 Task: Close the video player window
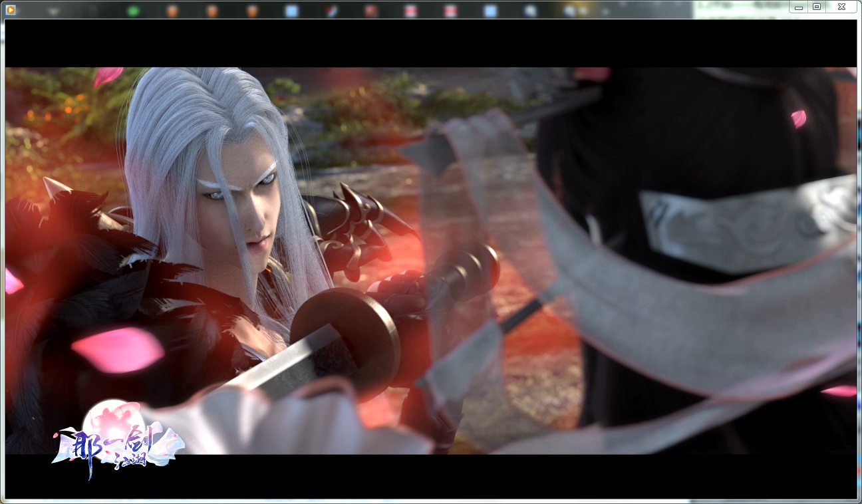pyautogui.click(x=841, y=7)
